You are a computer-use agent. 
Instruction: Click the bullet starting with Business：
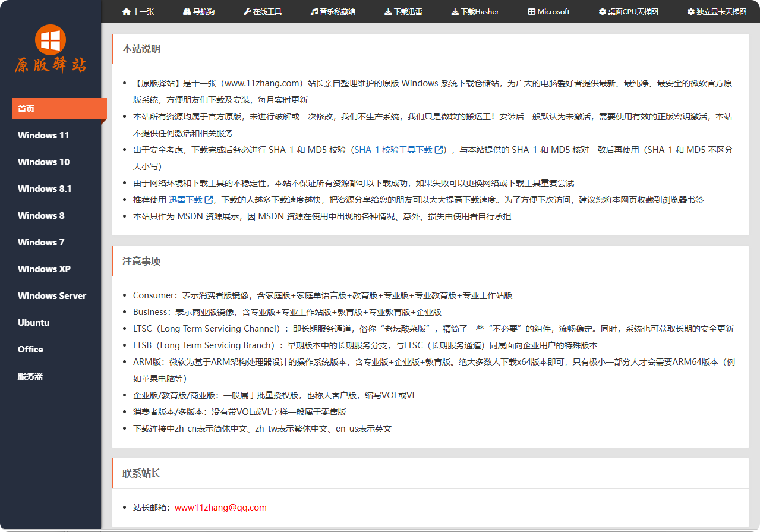tap(287, 312)
